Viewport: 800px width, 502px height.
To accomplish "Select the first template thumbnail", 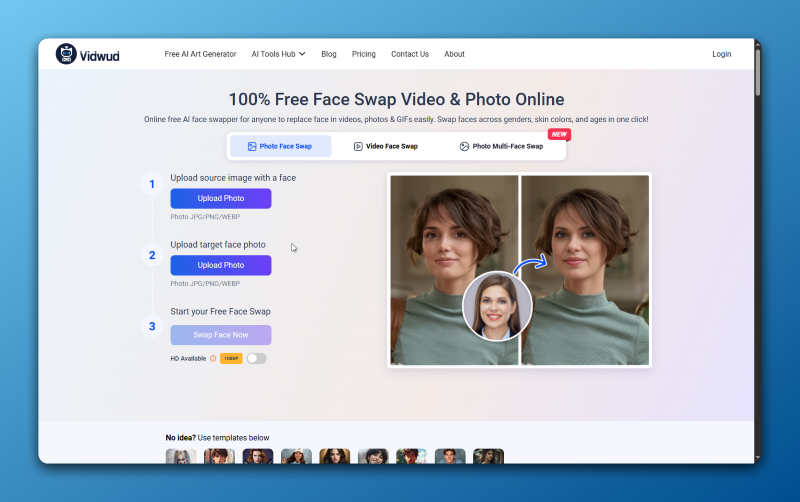I will coord(181,456).
